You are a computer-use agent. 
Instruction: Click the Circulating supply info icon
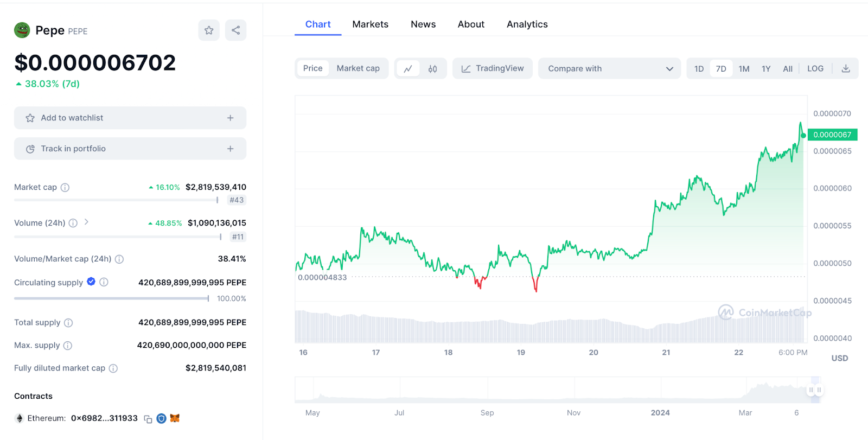(x=104, y=282)
